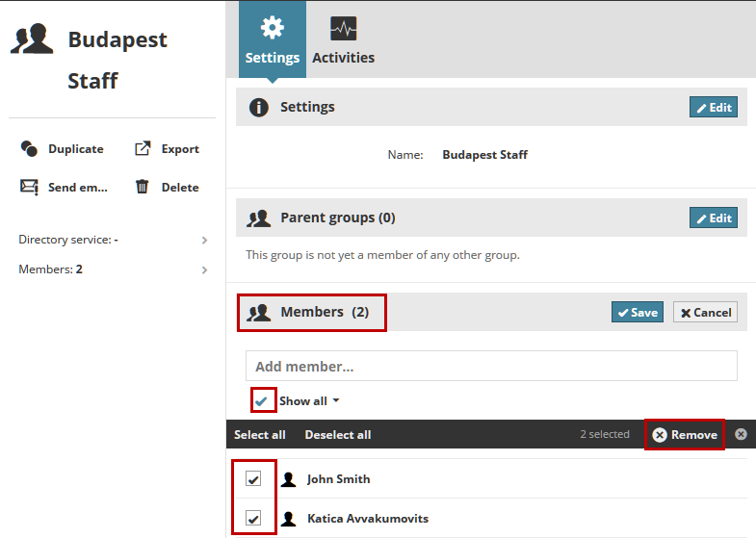Click the Duplicate group icon
This screenshot has width=756, height=538.
[x=29, y=149]
